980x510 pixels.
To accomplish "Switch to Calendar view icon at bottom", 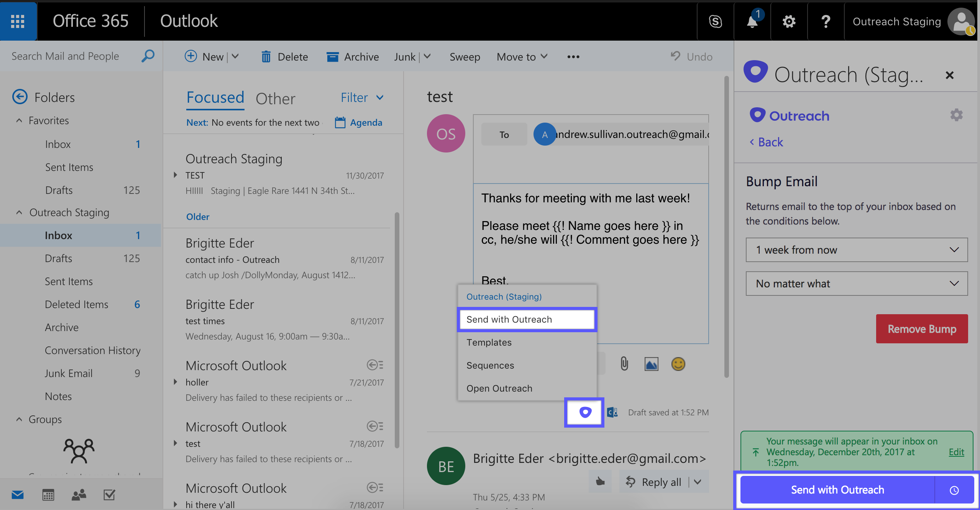I will click(48, 495).
